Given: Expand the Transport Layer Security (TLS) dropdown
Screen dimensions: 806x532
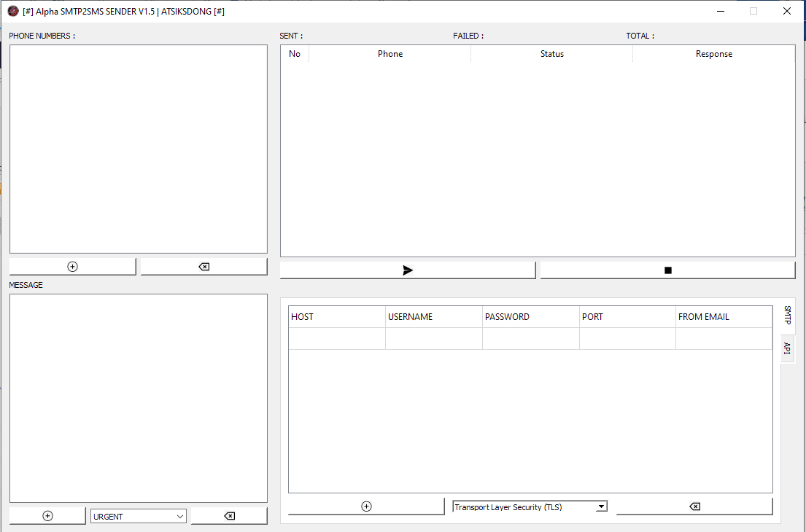Looking at the screenshot, I should point(530,506).
